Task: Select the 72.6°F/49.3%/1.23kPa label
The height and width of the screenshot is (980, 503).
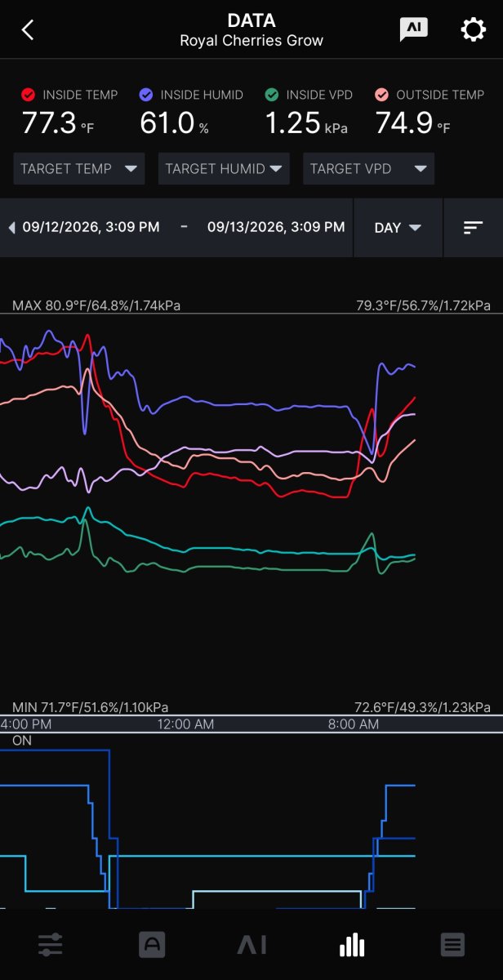Action: coord(423,706)
